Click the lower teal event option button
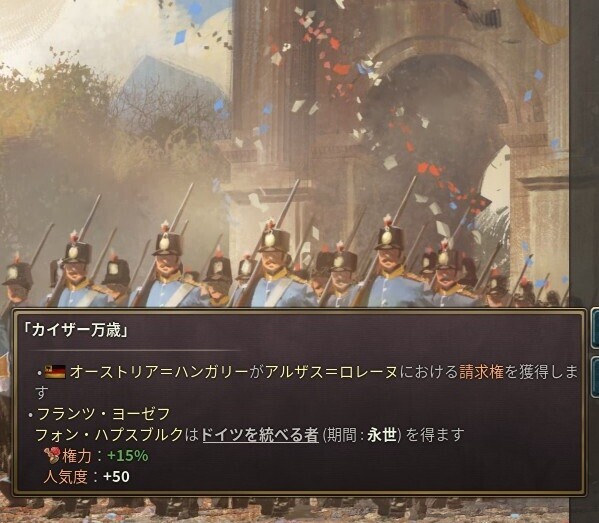The height and width of the screenshot is (523, 599). point(595,376)
